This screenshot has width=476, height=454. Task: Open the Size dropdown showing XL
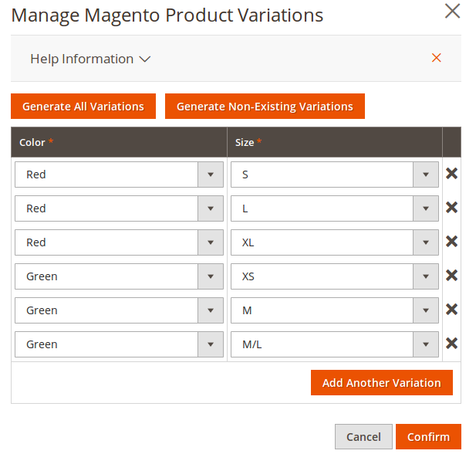tap(335, 242)
